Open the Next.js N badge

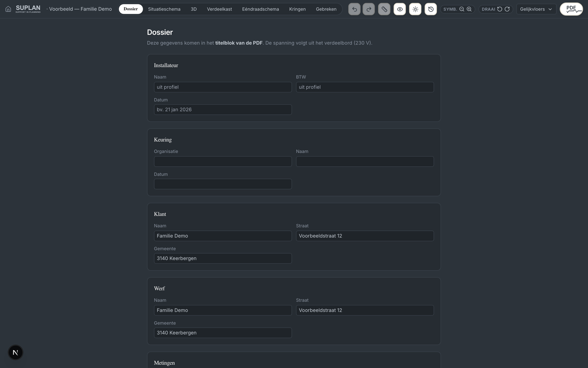click(15, 352)
